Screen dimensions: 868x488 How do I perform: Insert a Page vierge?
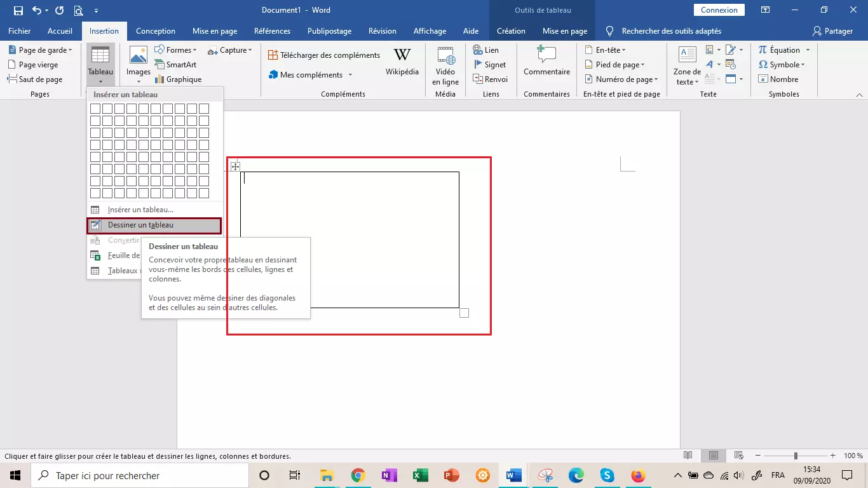coord(32,65)
